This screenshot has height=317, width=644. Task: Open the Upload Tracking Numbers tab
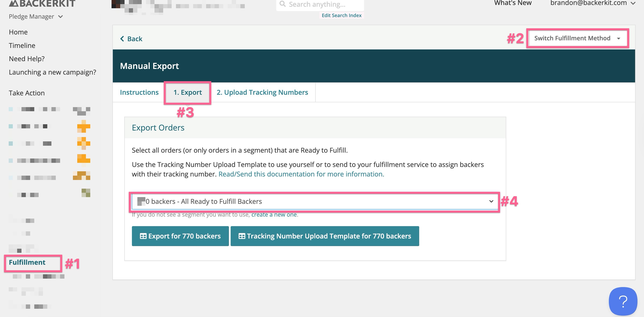pyautogui.click(x=262, y=92)
